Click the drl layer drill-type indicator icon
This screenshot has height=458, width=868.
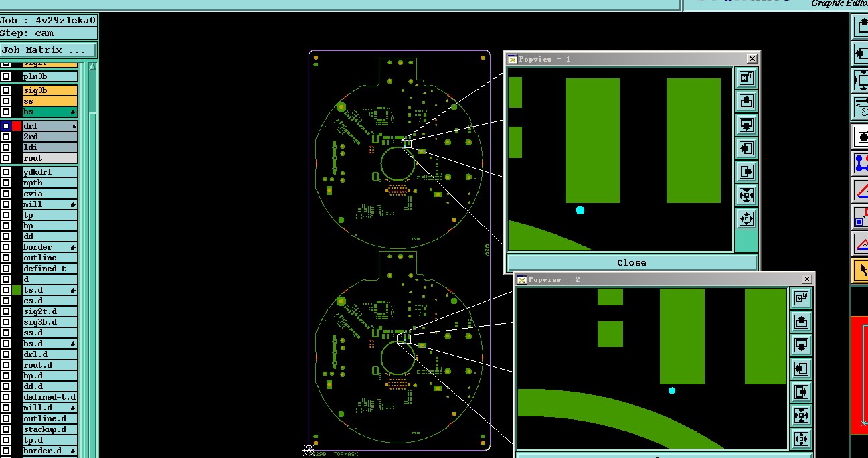74,126
